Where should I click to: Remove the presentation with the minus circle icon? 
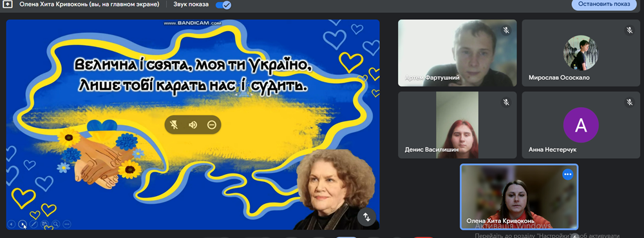point(211,124)
